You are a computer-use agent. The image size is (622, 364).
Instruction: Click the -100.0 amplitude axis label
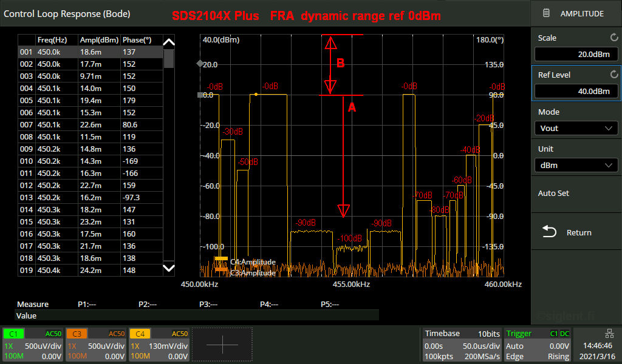[213, 247]
